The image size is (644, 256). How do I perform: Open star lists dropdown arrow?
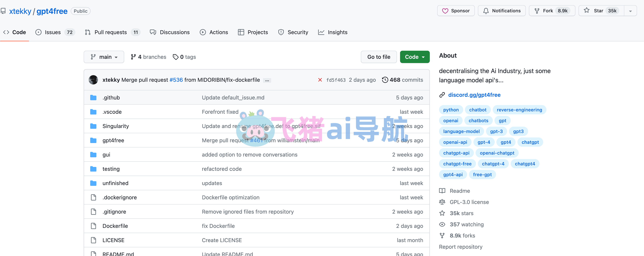pyautogui.click(x=630, y=11)
